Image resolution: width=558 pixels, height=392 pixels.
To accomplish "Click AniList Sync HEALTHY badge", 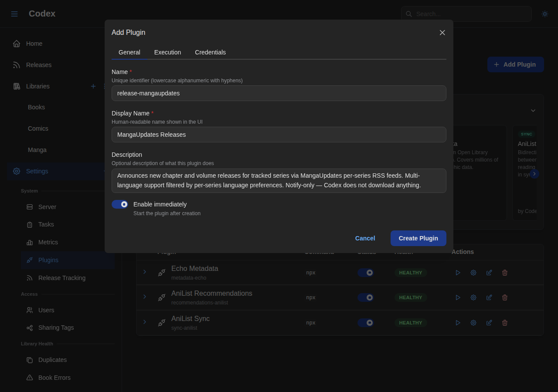I will pyautogui.click(x=411, y=323).
